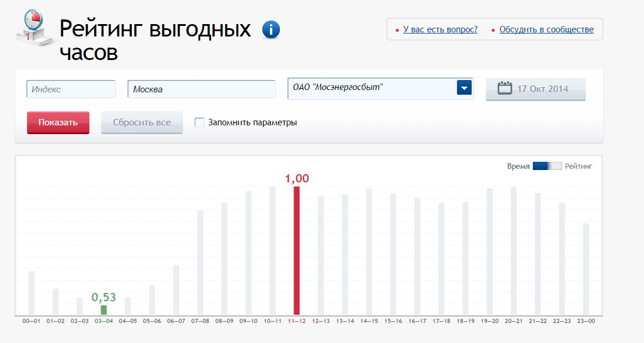The height and width of the screenshot is (343, 644).
Task: Click the blue info icon next to the title
Action: click(271, 29)
